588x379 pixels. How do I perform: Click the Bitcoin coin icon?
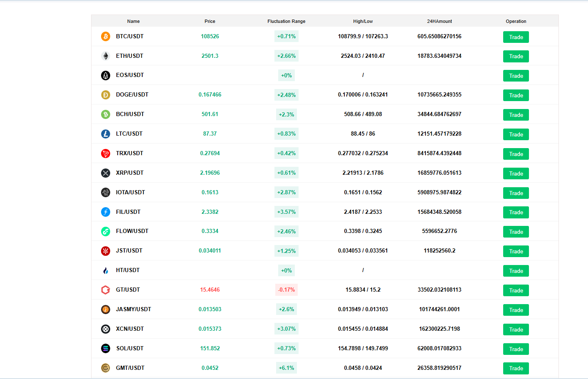point(106,37)
